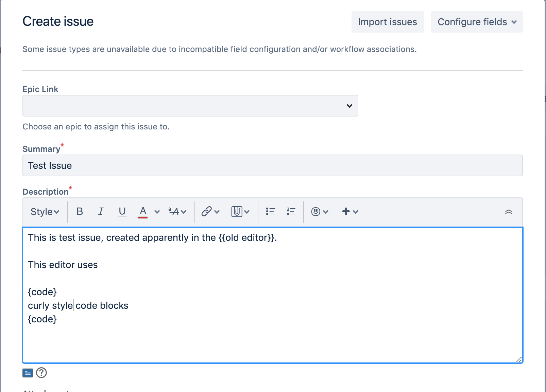Apply the red text color button
The width and height of the screenshot is (546, 392).
(143, 212)
